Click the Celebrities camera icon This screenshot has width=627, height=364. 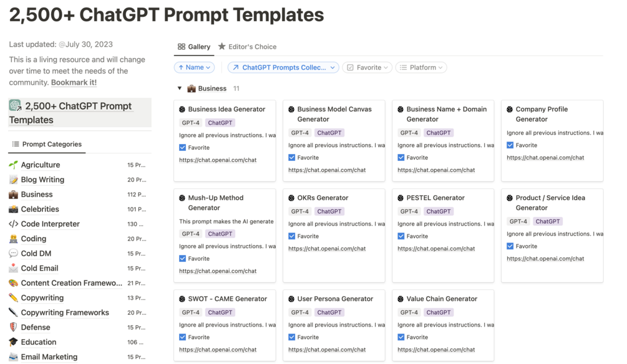coord(13,209)
